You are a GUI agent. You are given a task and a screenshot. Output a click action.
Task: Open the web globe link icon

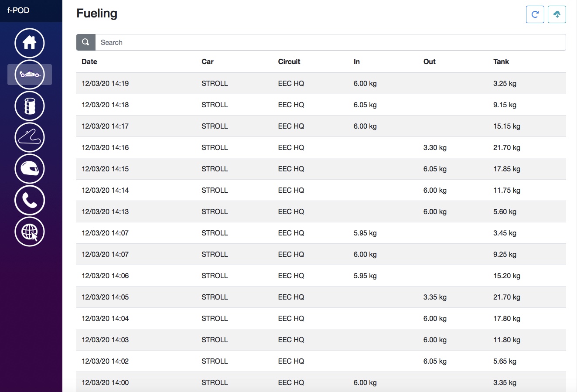pos(30,232)
